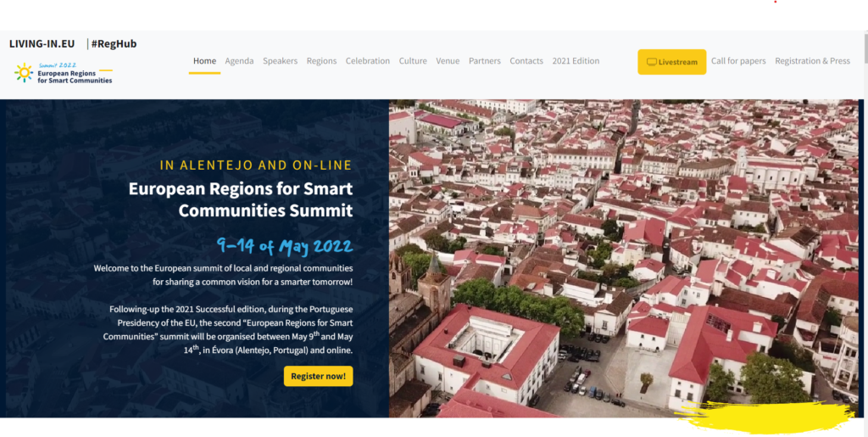View the Partners page
Image resolution: width=868 pixels, height=437 pixels.
coord(484,61)
